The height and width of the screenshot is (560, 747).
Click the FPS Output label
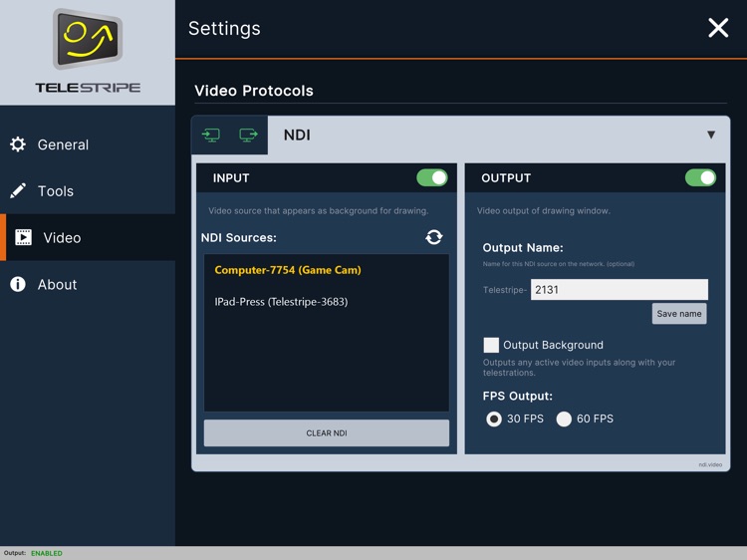point(517,396)
